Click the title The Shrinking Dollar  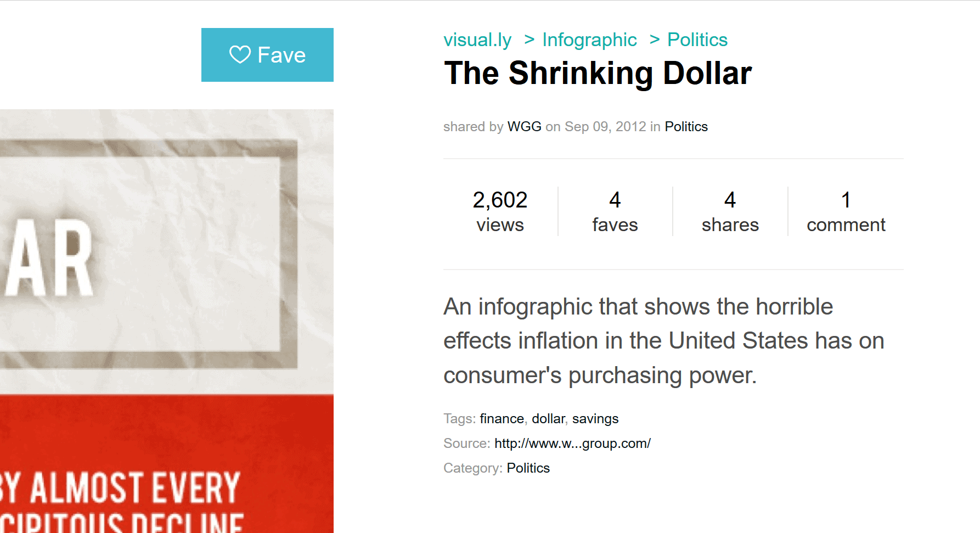tap(598, 73)
